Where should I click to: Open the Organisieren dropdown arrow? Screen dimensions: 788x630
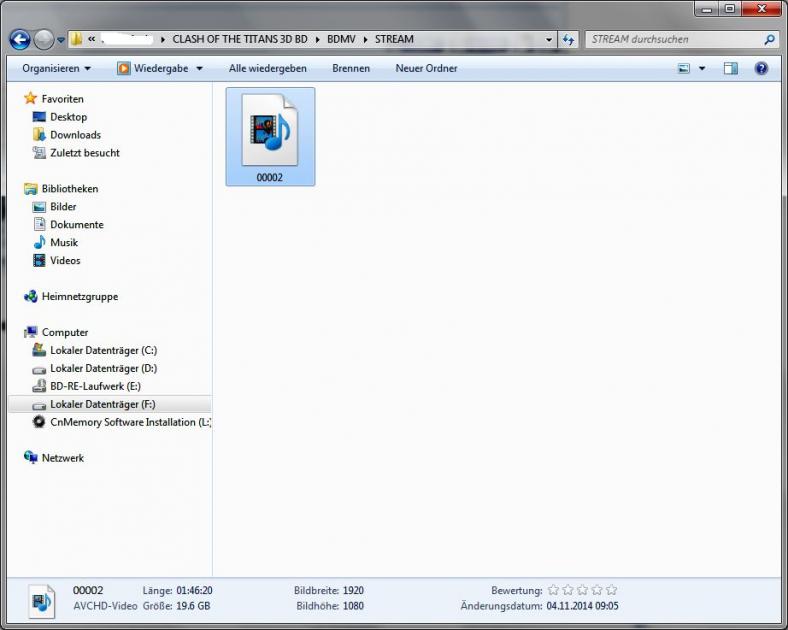point(88,68)
